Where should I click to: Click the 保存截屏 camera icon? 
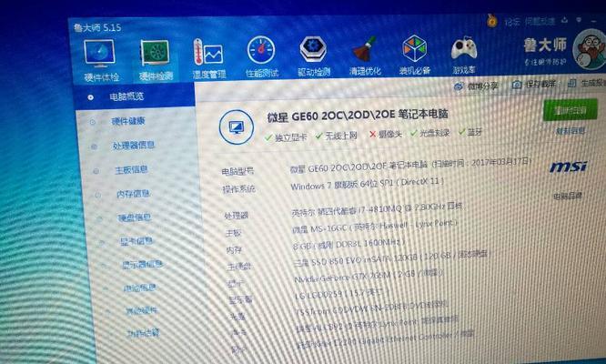(517, 85)
